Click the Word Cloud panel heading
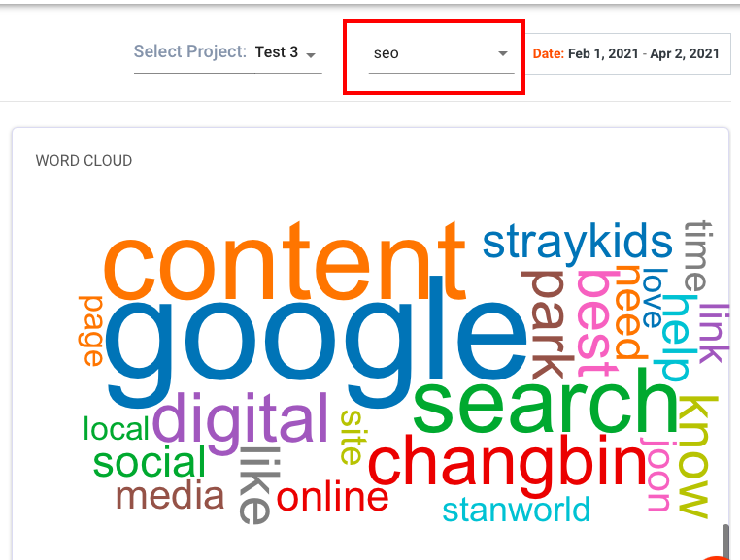 (84, 161)
